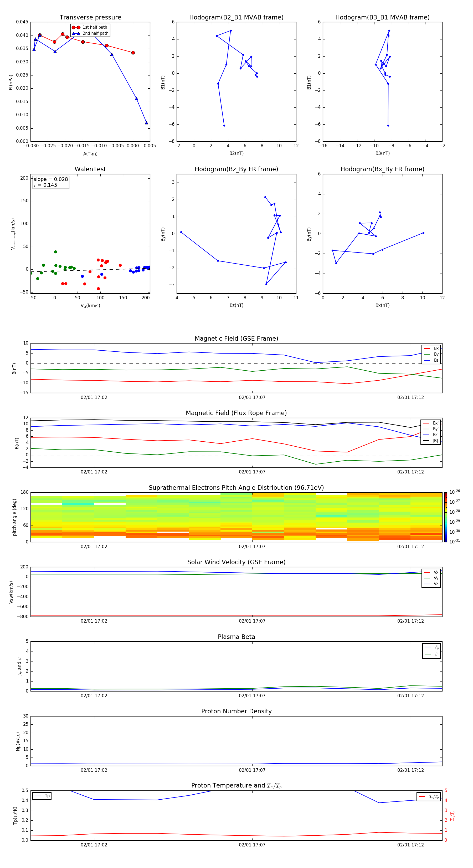
Task: Click 'Hodogram(Bz_By FR frame)' title
Action: pyautogui.click(x=236, y=169)
